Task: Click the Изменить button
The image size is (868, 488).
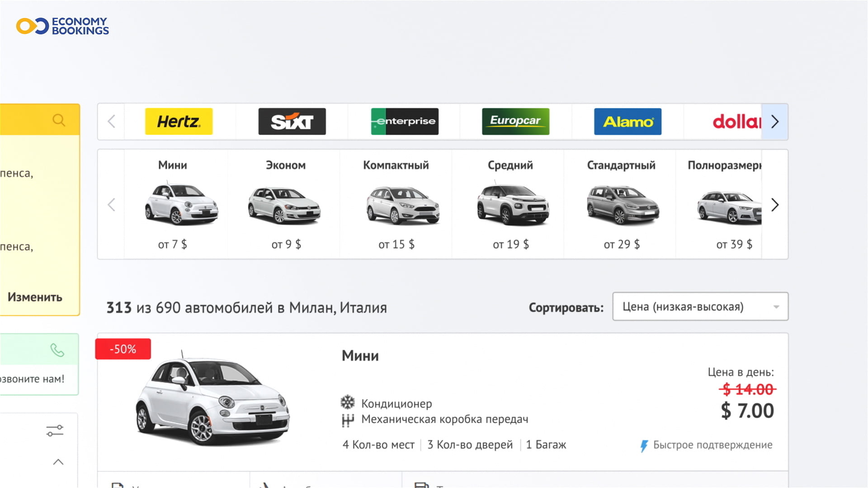Action: (x=35, y=297)
